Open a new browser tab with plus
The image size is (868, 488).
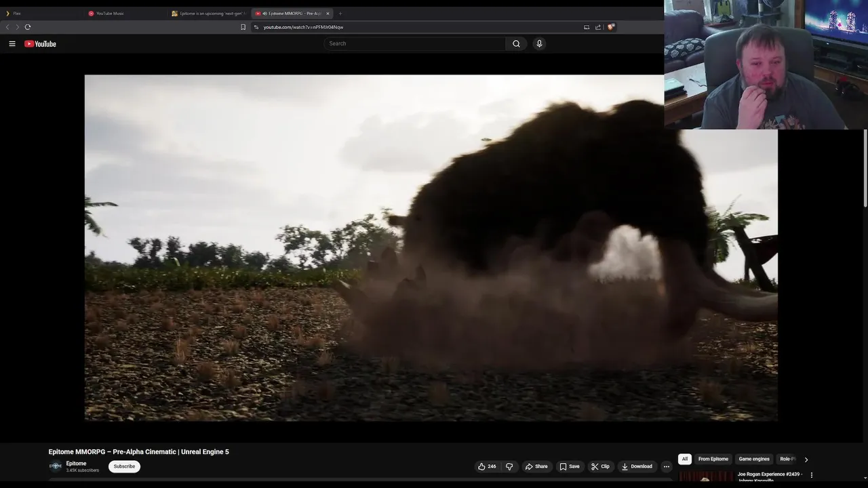pos(340,13)
